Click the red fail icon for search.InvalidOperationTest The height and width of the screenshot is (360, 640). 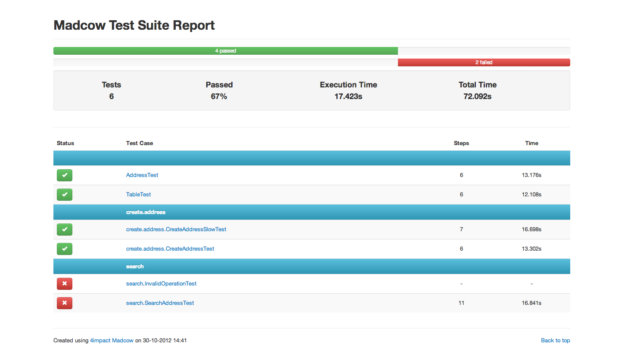pyautogui.click(x=64, y=284)
